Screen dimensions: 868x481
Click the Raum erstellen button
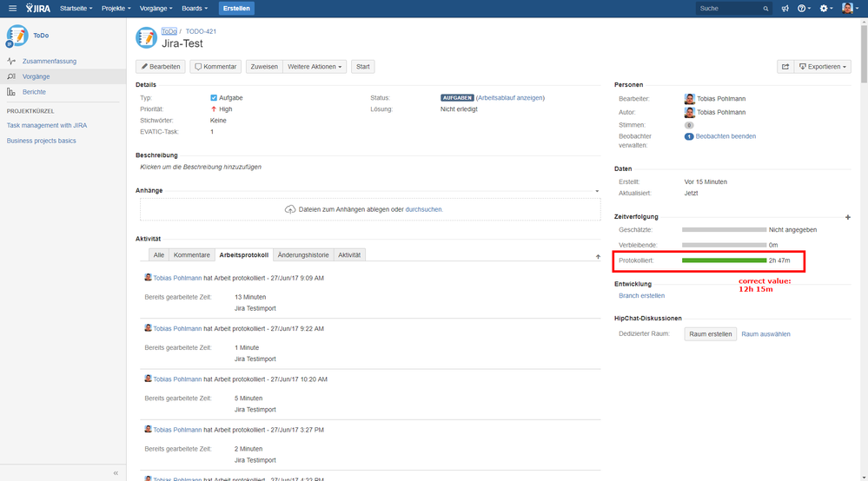pyautogui.click(x=710, y=334)
